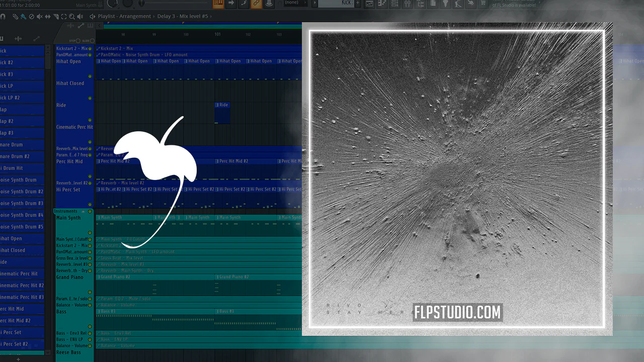The width and height of the screenshot is (644, 362).
Task: Click bar 103 on the timeline ruler
Action: [x=279, y=35]
